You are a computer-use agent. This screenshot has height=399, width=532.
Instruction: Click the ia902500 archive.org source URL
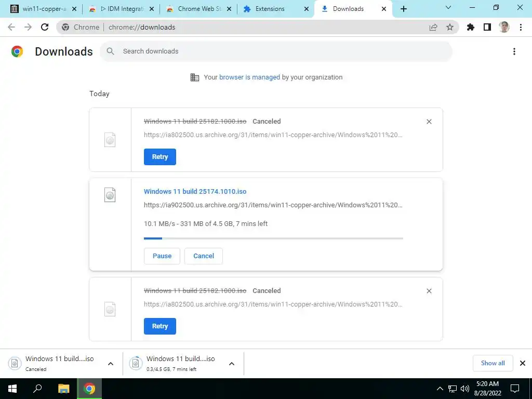coord(273,205)
